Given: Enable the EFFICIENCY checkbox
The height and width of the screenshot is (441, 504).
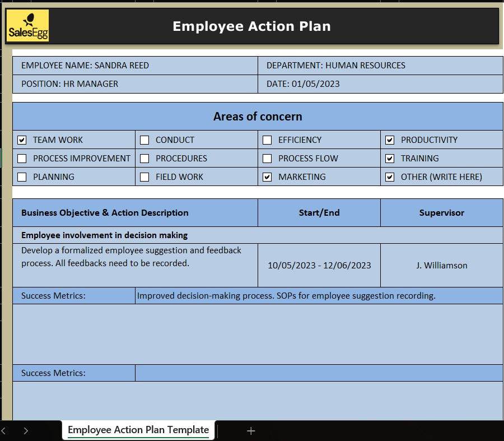Looking at the screenshot, I should click(x=267, y=140).
